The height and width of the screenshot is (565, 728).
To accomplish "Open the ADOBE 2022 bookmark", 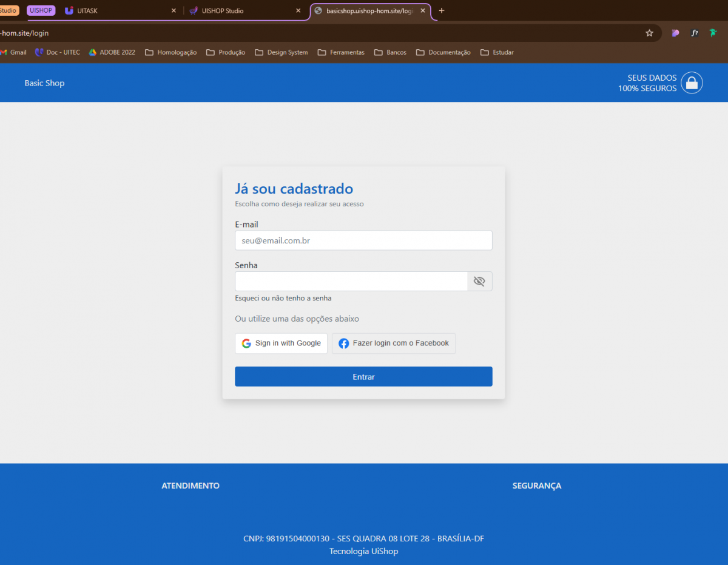I will 112,52.
